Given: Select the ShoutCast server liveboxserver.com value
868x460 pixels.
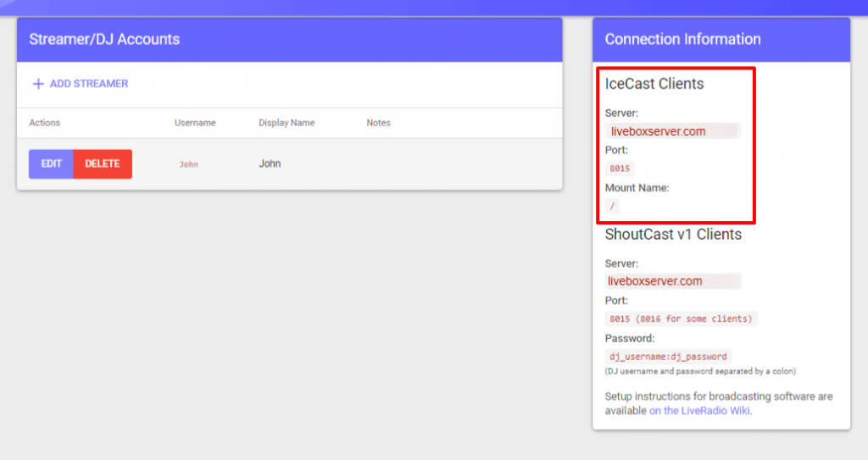Looking at the screenshot, I should pos(672,281).
